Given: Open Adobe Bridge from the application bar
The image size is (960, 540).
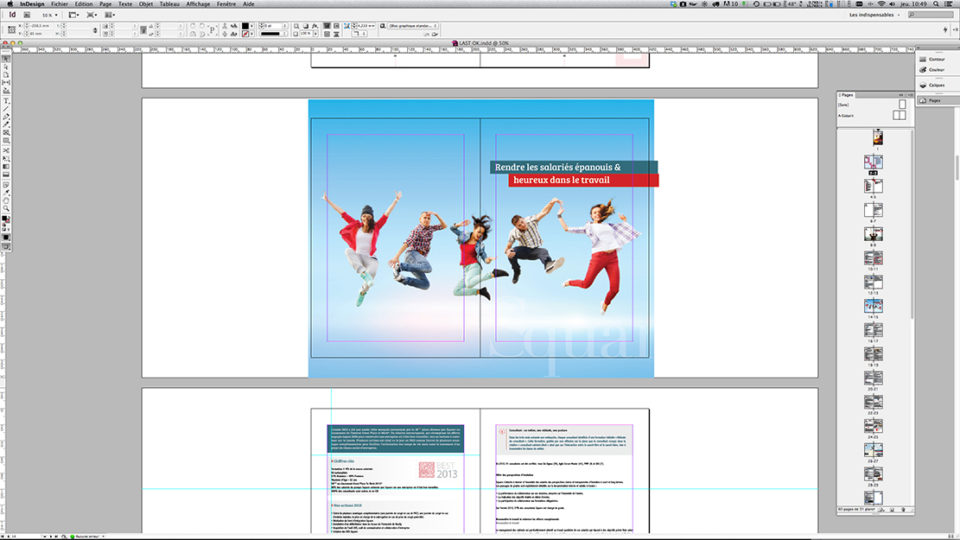Looking at the screenshot, I should (27, 15).
